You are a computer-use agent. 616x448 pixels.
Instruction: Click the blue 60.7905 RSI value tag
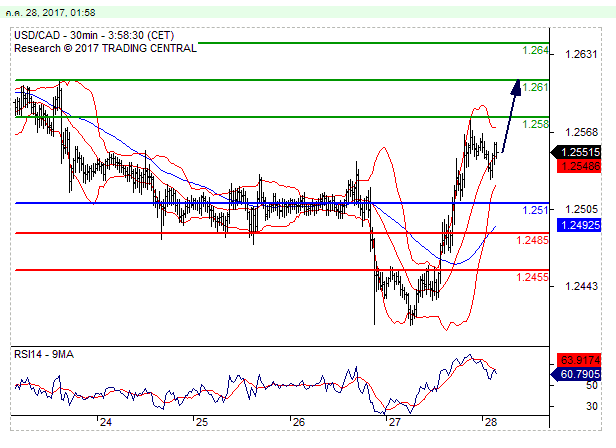point(576,374)
